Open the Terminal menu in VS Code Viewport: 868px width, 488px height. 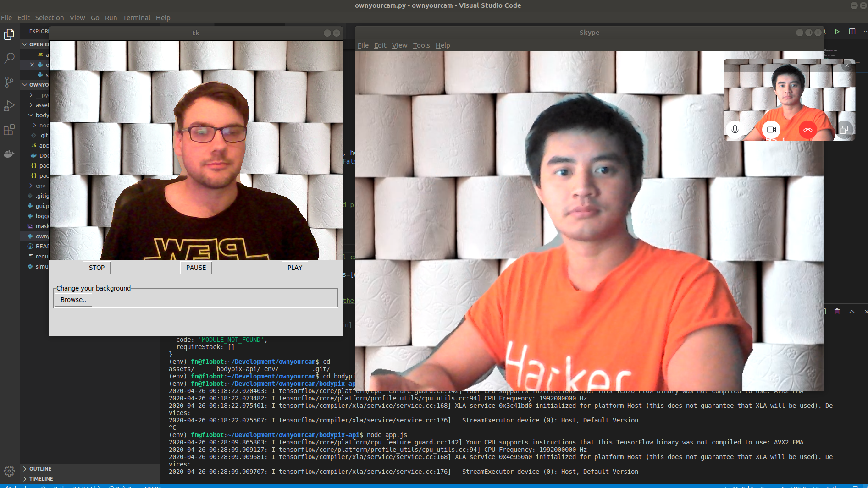136,18
